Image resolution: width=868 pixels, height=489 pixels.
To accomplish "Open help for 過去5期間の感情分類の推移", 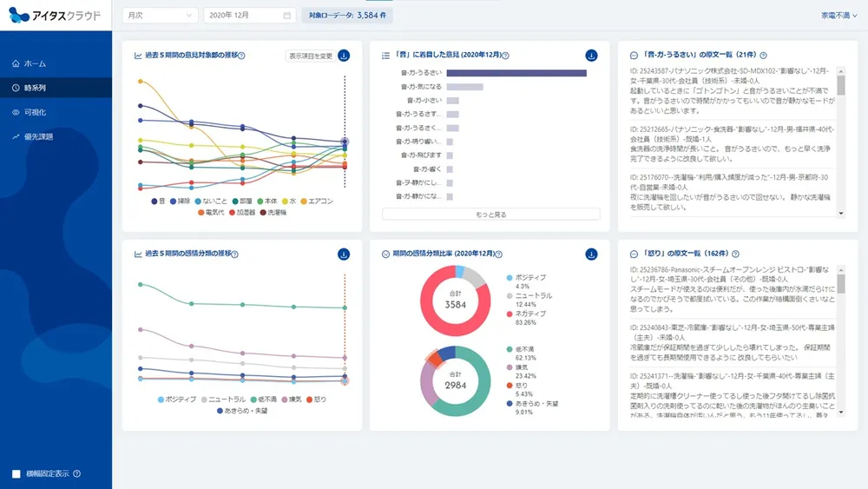I will (x=234, y=254).
